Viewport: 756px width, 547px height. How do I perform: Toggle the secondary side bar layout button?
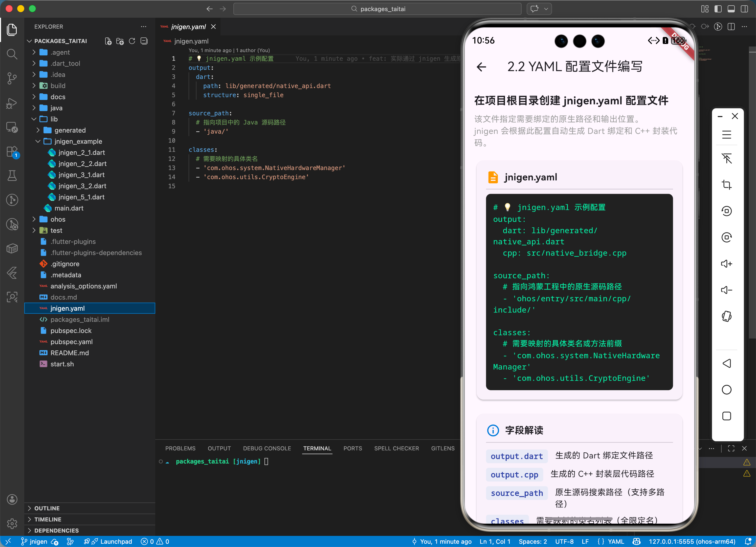744,9
